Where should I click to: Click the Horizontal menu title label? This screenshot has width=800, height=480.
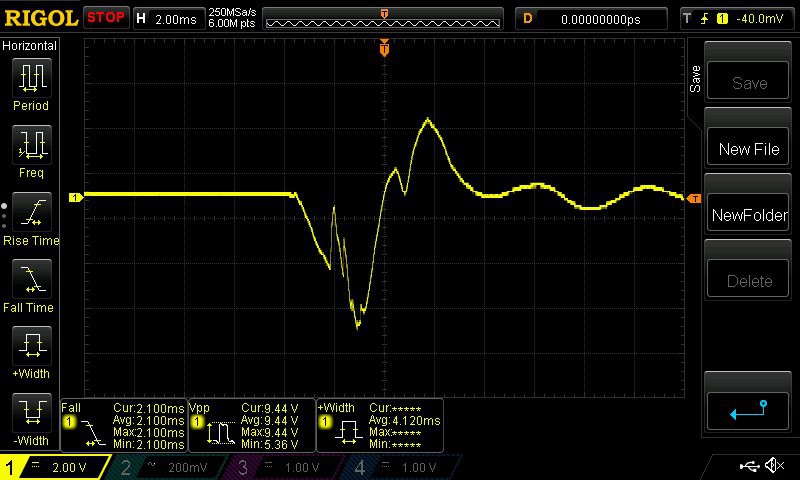pyautogui.click(x=30, y=46)
